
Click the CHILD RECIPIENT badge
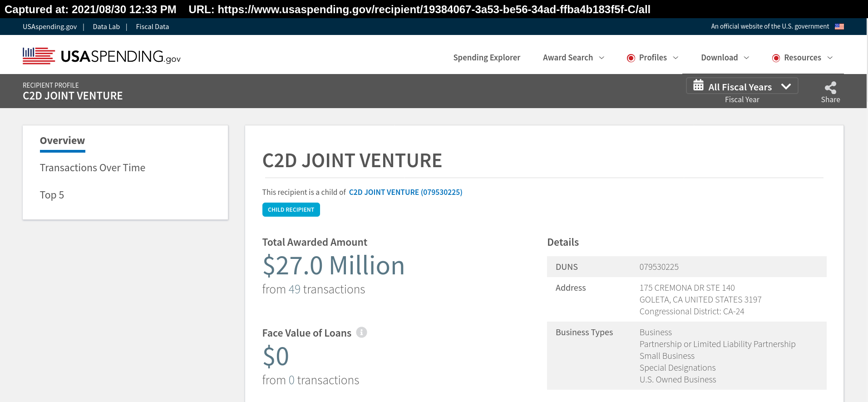(291, 210)
